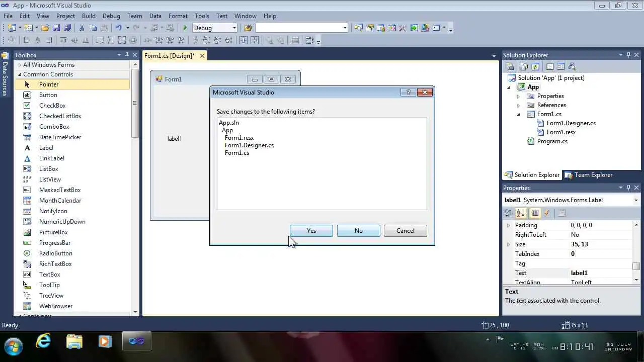Expand the Size property row
Screen dimensions: 644x362
click(508, 244)
